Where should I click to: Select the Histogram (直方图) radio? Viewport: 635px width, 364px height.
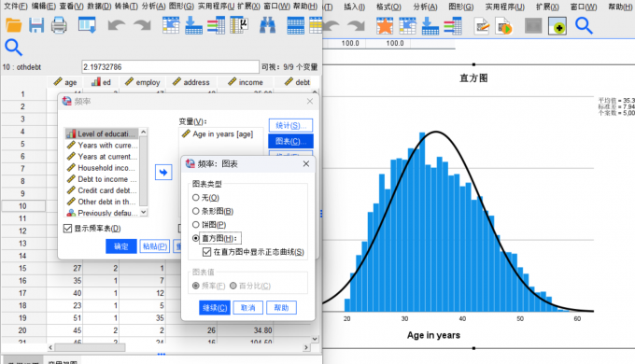(x=196, y=238)
